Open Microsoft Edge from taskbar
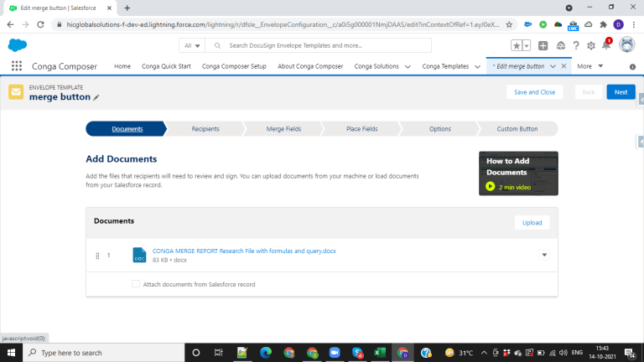The image size is (644, 362). tap(265, 353)
